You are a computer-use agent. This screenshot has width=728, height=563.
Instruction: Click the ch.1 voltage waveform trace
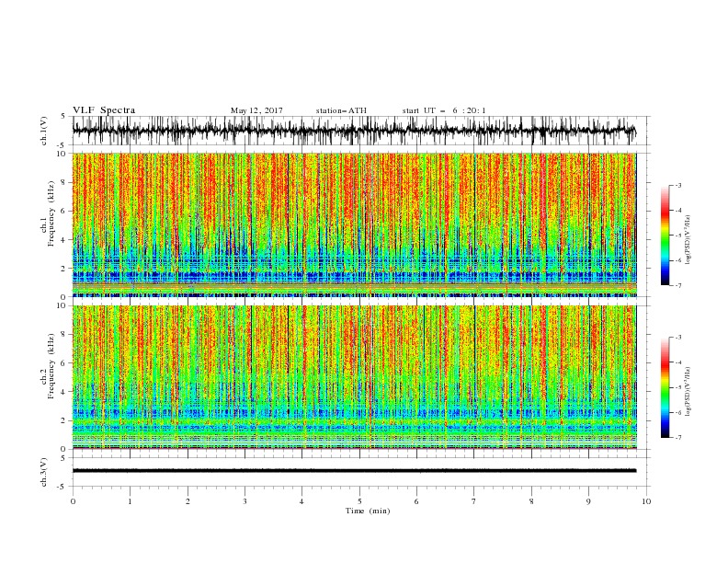(x=354, y=131)
